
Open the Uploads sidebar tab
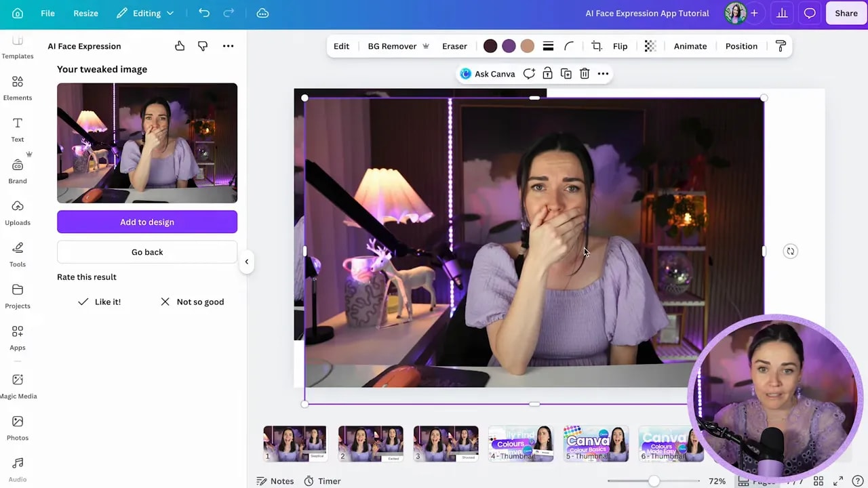click(18, 213)
